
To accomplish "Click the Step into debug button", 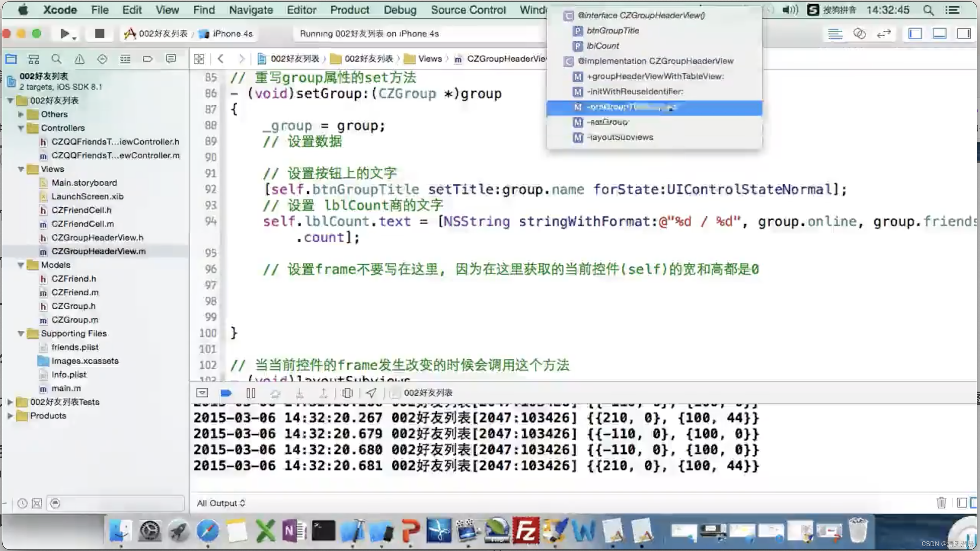I will pos(300,393).
